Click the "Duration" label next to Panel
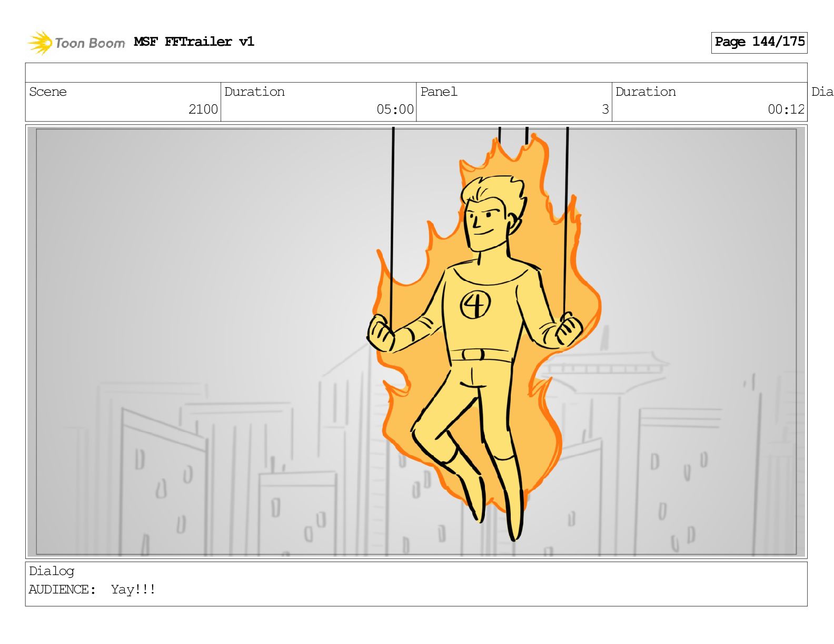This screenshot has height=644, width=834. pyautogui.click(x=646, y=92)
